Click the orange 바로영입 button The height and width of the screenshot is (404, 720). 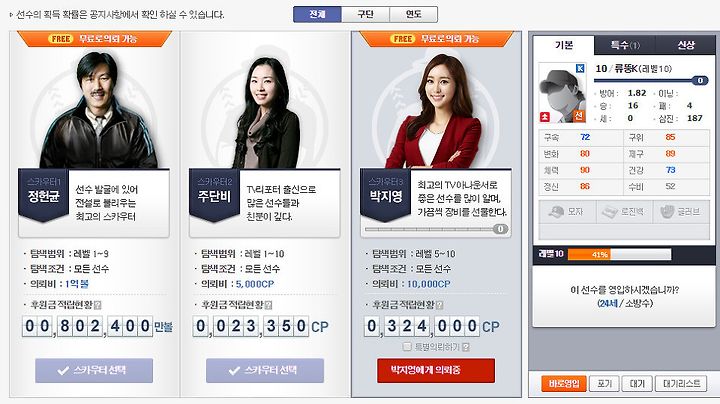[x=564, y=383]
